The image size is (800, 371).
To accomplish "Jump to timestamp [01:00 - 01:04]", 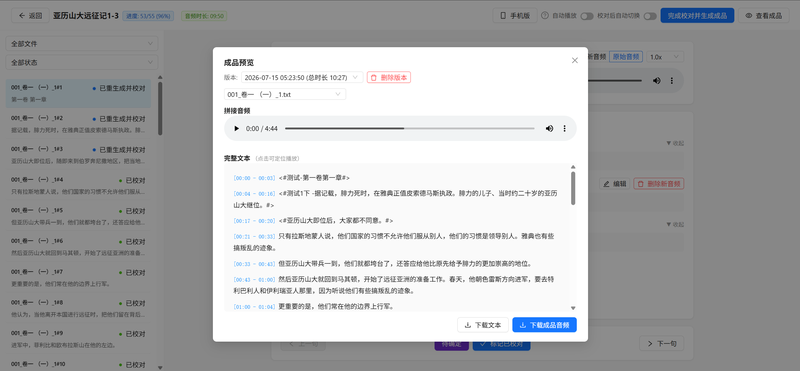I will (254, 307).
